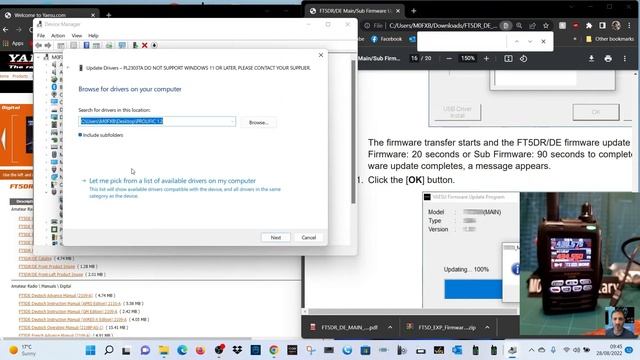Open Device Manager File menu

41,36
